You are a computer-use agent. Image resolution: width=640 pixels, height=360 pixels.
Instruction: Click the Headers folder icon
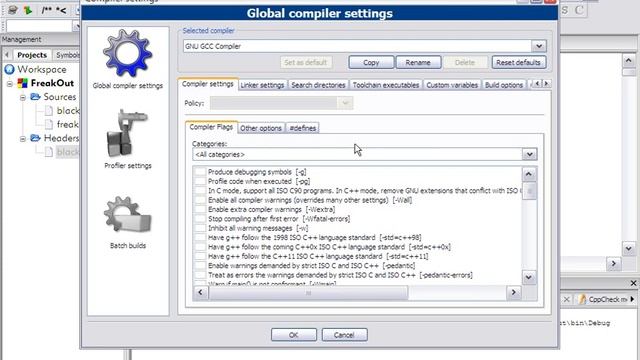[x=36, y=138]
